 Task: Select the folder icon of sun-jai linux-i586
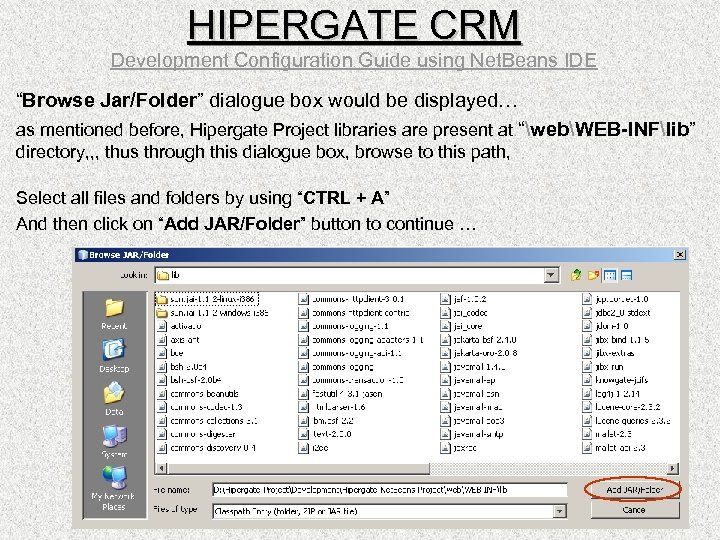(x=162, y=299)
